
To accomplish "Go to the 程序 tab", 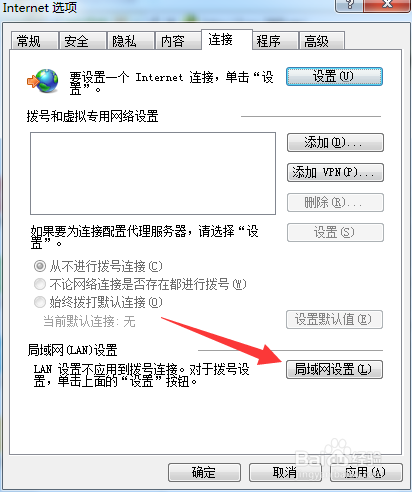I will pyautogui.click(x=275, y=41).
